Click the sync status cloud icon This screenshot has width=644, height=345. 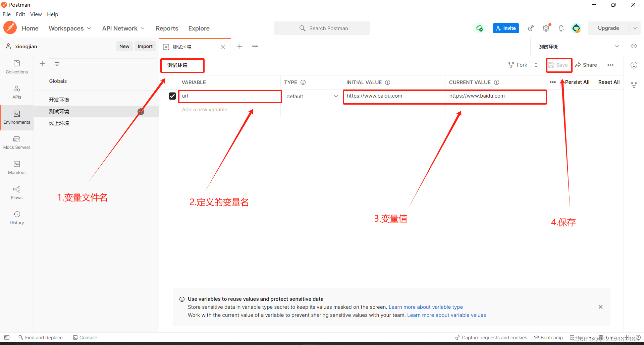click(x=479, y=28)
